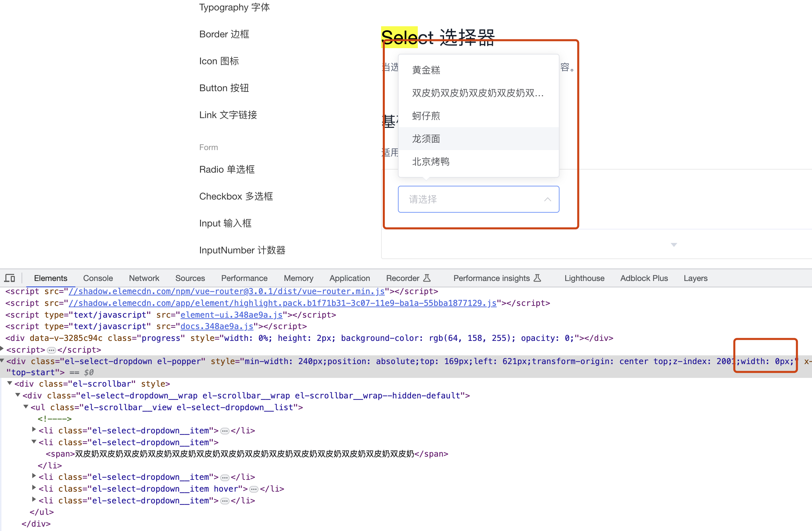812x531 pixels.
Task: Open the Elements tab
Action: click(x=50, y=278)
